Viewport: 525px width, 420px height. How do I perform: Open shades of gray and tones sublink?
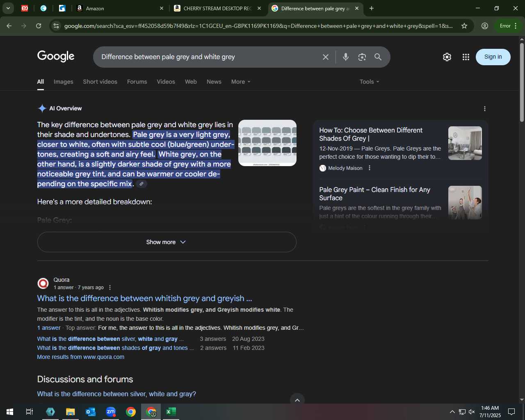115,348
